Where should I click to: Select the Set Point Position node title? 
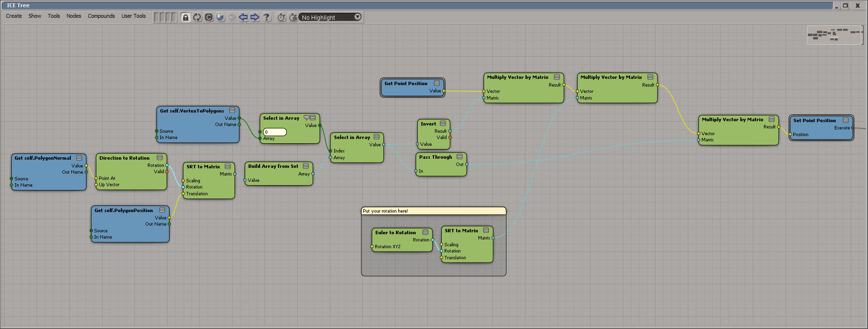pos(815,120)
